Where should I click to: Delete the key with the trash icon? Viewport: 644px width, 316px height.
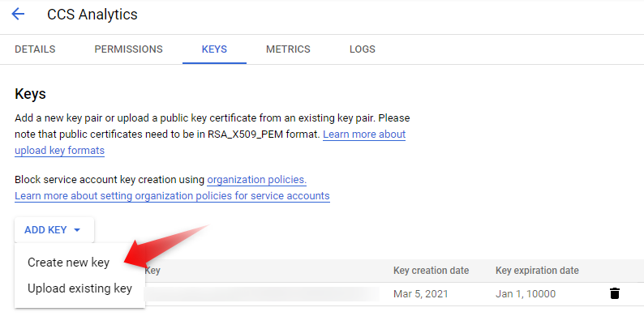point(615,293)
